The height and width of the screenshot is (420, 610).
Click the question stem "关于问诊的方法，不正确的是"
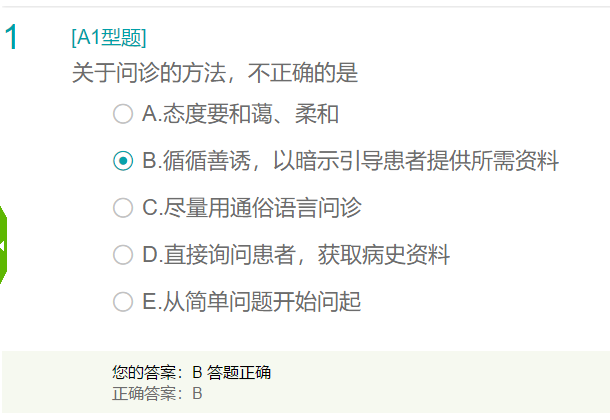(215, 73)
